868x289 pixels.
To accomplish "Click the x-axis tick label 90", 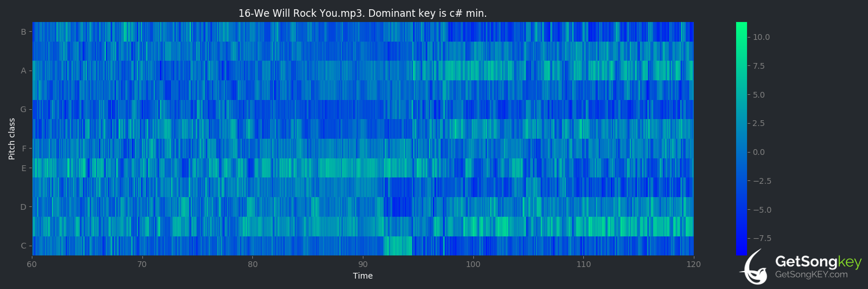I will point(363,264).
